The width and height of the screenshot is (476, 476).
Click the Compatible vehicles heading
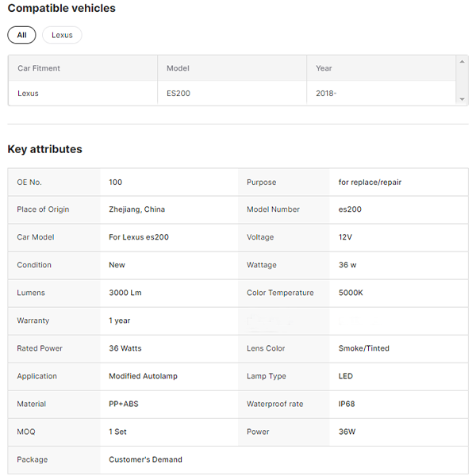click(x=61, y=9)
